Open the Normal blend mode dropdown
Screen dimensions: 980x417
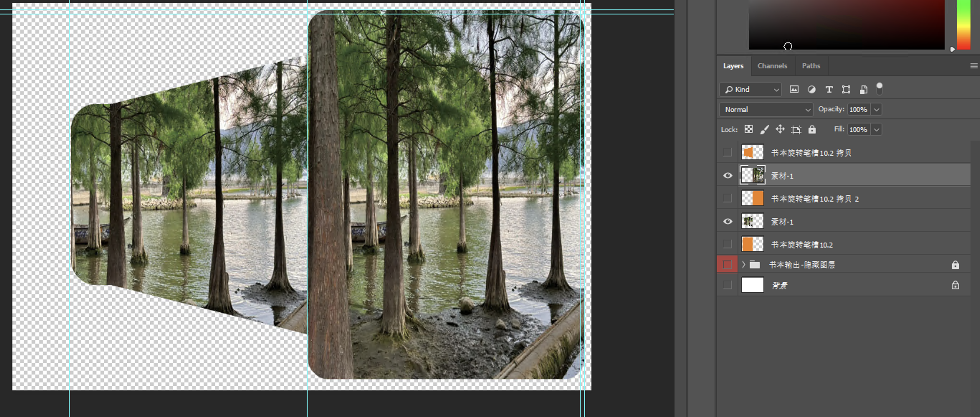pos(765,110)
